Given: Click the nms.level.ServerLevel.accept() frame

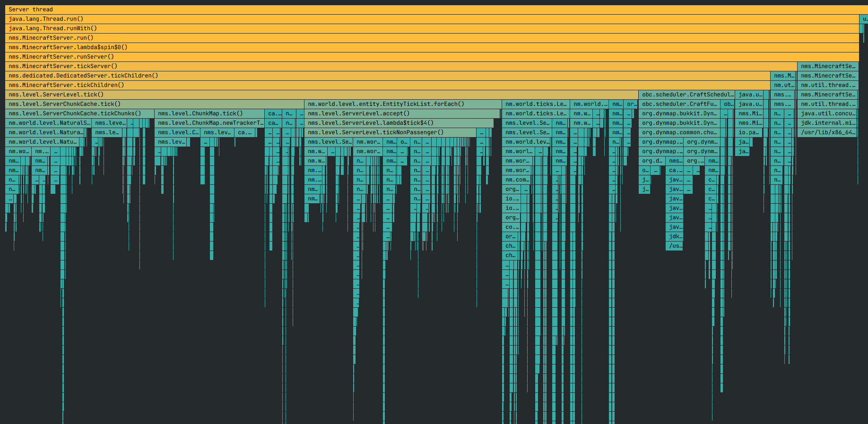Looking at the screenshot, I should 401,113.
